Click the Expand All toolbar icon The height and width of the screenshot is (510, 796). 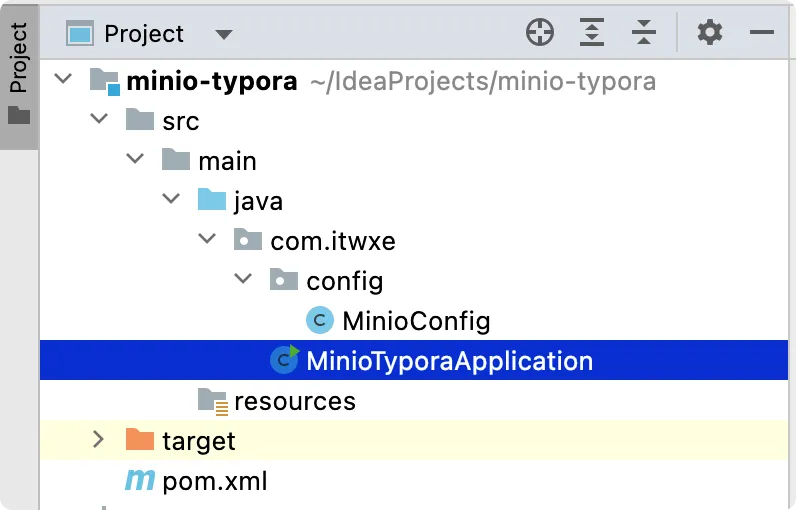[x=592, y=33]
